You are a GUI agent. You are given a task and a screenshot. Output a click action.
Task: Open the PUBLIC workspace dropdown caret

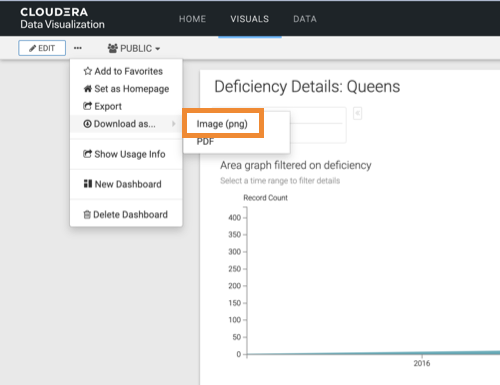[158, 49]
